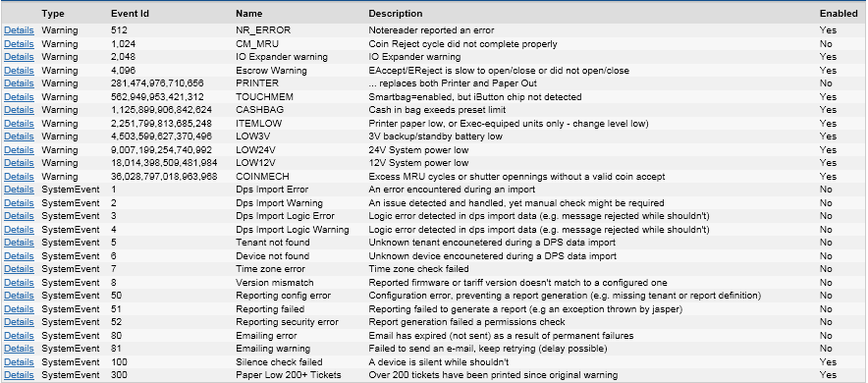Screen dimensions: 868x383
Task: Open Details link for CM_MRU row
Action: click(19, 44)
